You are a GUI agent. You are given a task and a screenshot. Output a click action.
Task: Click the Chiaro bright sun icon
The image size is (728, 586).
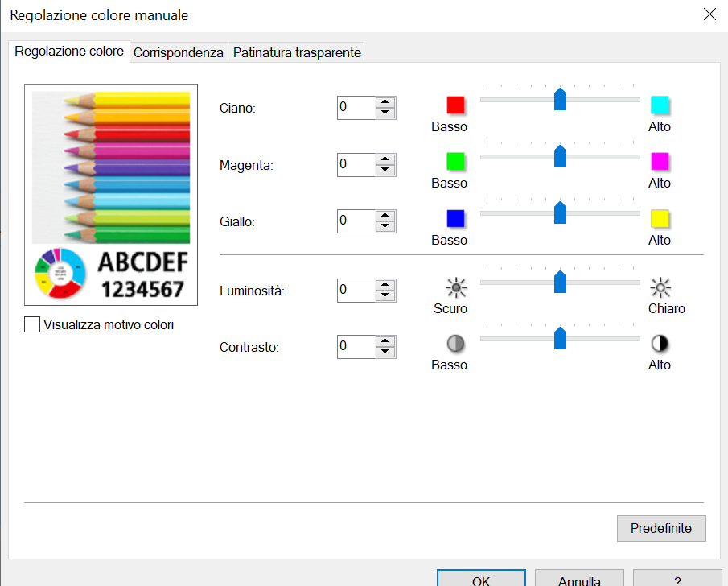point(660,287)
